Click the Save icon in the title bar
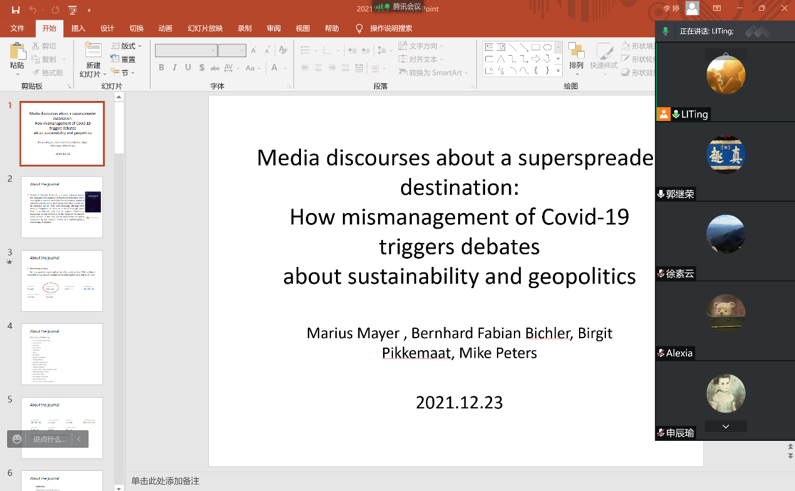Image resolution: width=795 pixels, height=491 pixels. 15,9
